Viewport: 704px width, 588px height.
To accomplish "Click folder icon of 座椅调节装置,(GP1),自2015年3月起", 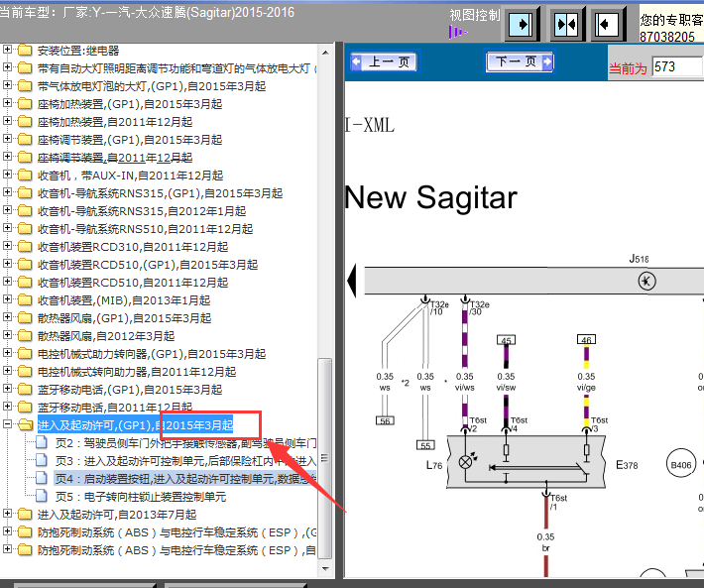I will pyautogui.click(x=25, y=140).
